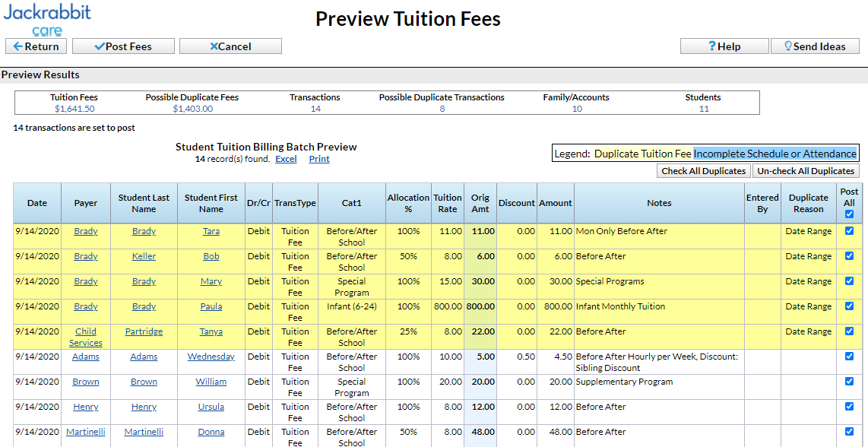This screenshot has height=447, width=868.
Task: Click Possible Duplicate Transactions count 8
Action: [442, 109]
